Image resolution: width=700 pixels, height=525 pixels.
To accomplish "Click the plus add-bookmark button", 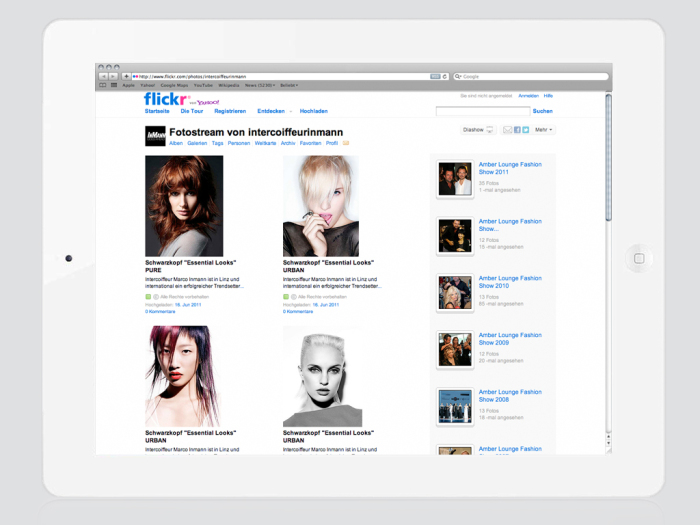I will pos(126,76).
